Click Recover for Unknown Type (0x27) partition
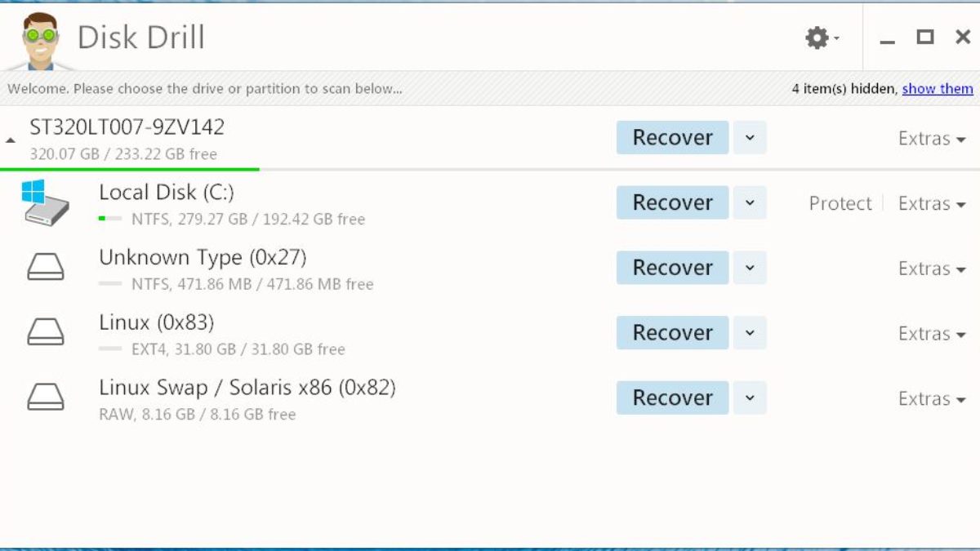 tap(672, 268)
